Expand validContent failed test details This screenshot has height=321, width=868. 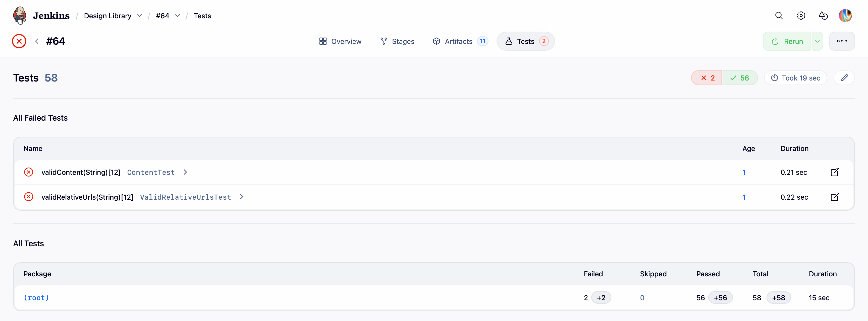click(185, 172)
